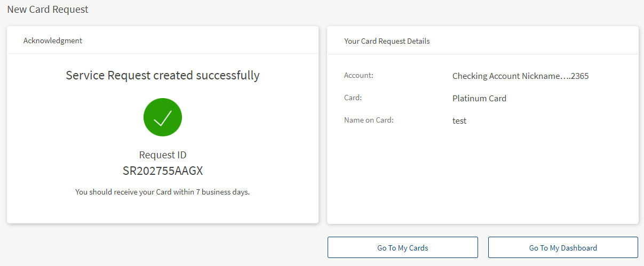Select the Your Card Request Details title

387,41
